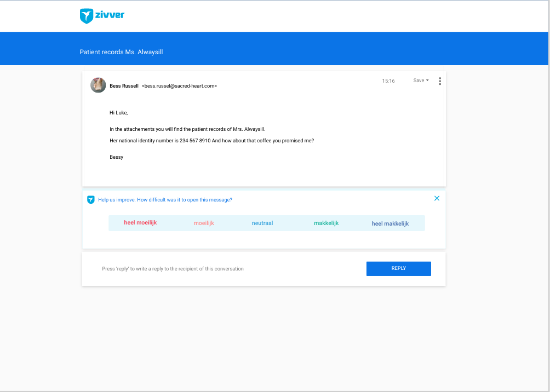Click the subject 'Patient records Ms. Alwaysill'
Screen dimensions: 550x392
pos(122,52)
